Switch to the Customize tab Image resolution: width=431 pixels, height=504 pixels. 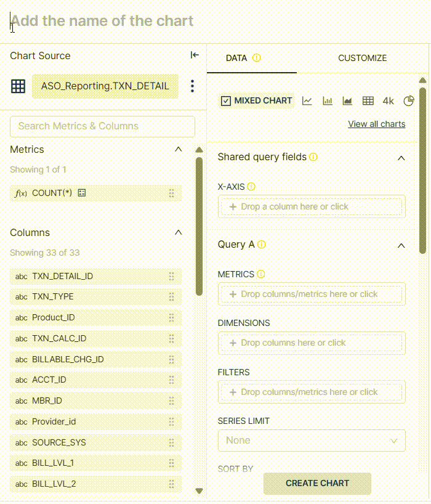coord(362,58)
